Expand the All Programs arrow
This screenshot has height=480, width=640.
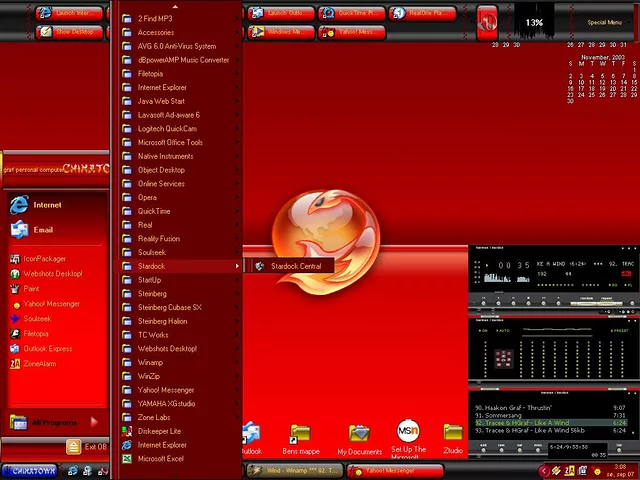coord(94,422)
